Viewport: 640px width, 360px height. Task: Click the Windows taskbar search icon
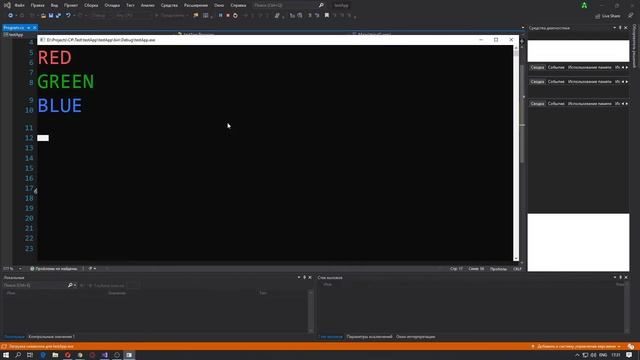coord(18,355)
